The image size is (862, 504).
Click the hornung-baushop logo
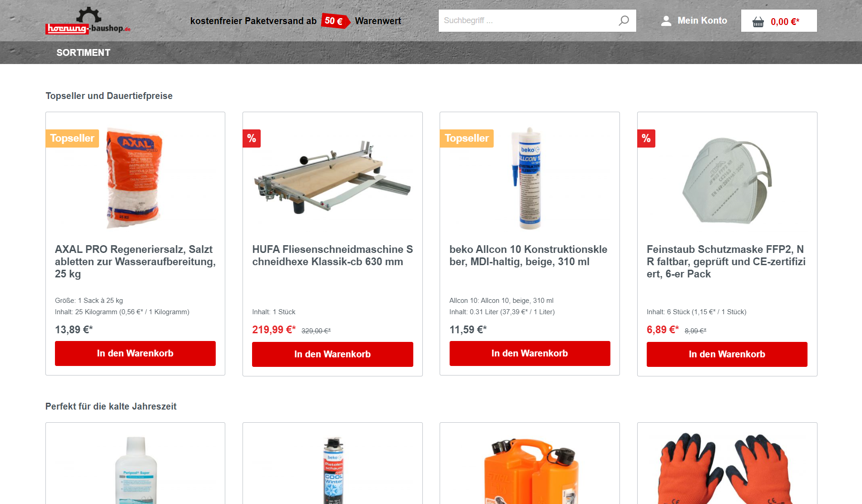(88, 21)
